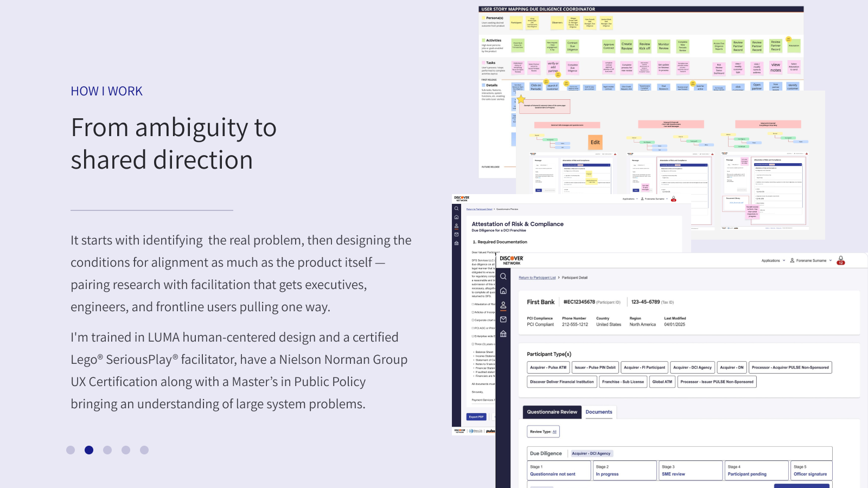The height and width of the screenshot is (488, 868).
Task: Expand Applications dropdown in Questionnaire Preview header
Action: (x=630, y=199)
